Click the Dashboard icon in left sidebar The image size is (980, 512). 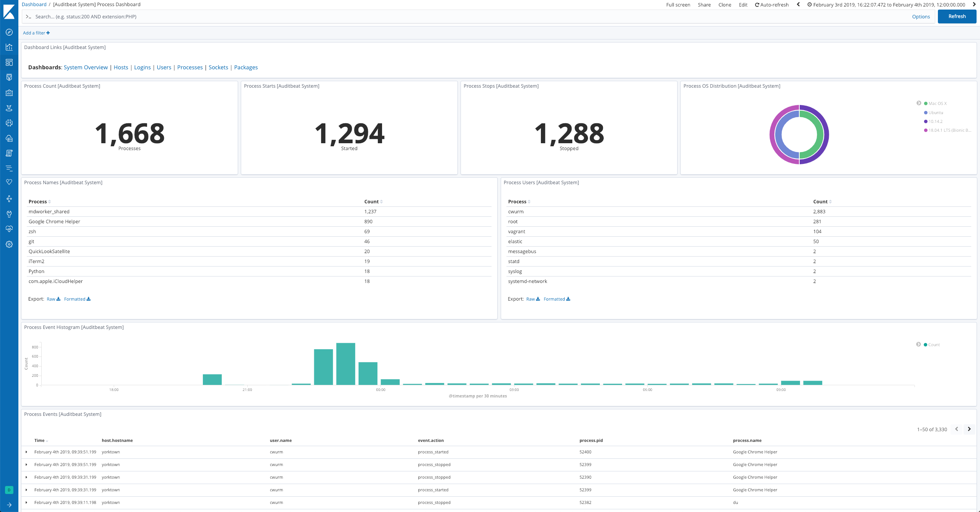coord(9,62)
